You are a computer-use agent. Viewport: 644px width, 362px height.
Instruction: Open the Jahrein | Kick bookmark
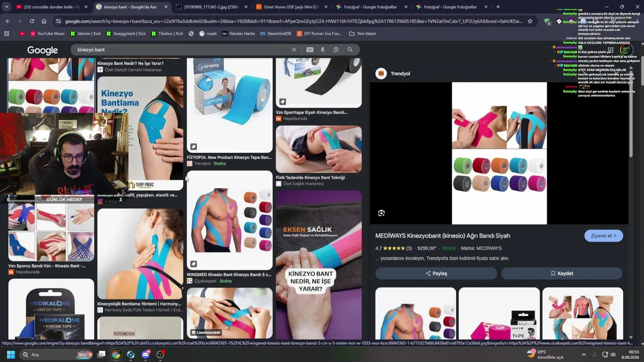click(85, 34)
